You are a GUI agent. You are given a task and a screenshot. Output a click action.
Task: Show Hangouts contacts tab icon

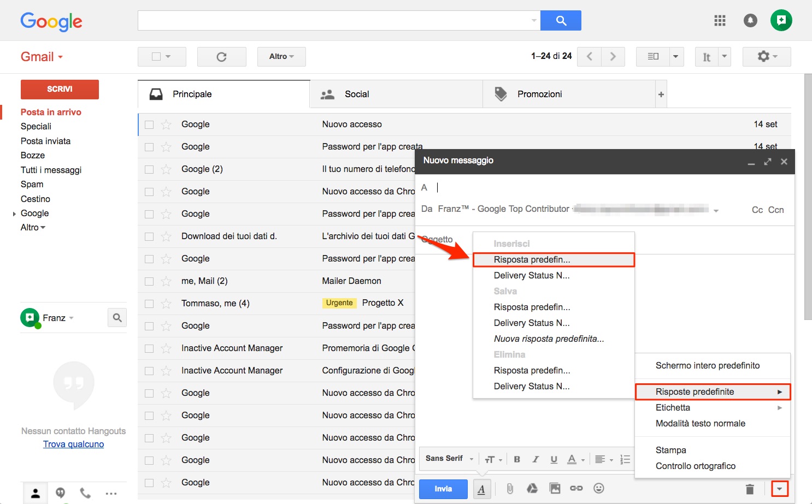click(x=36, y=493)
